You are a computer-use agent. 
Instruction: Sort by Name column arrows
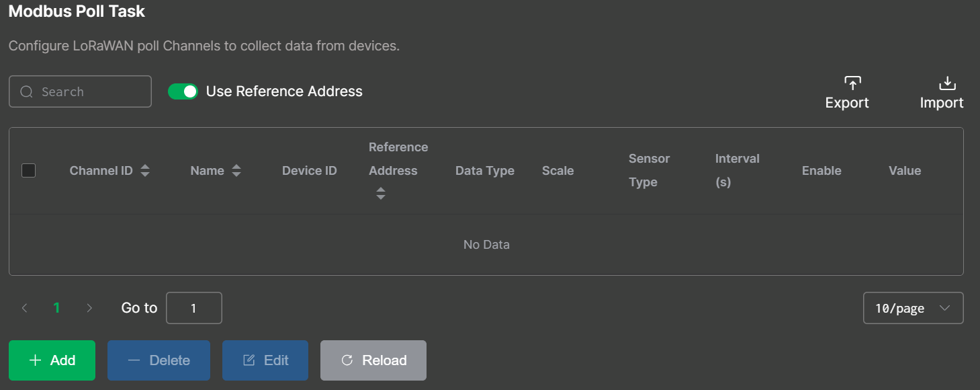tap(236, 171)
